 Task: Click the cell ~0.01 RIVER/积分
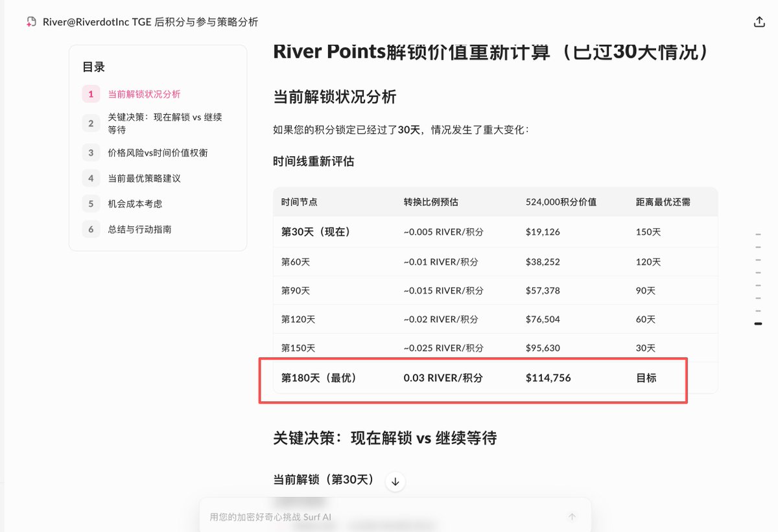pos(441,262)
